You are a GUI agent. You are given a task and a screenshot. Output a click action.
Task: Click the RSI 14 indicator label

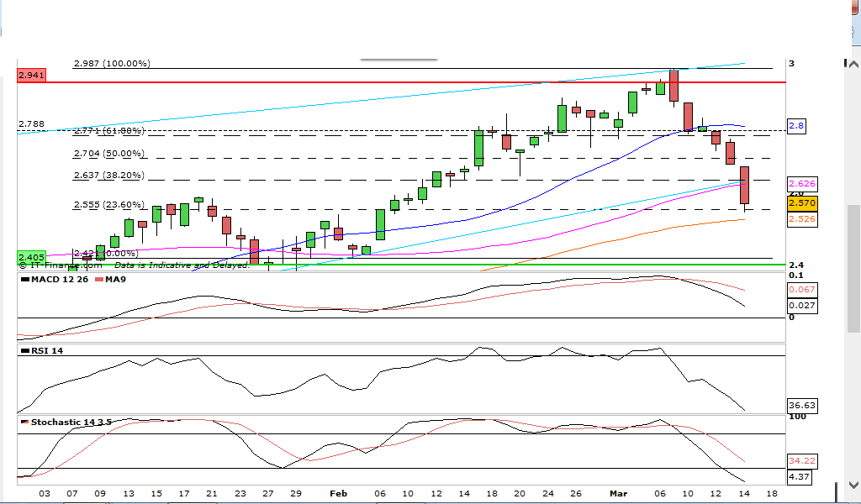[42, 350]
